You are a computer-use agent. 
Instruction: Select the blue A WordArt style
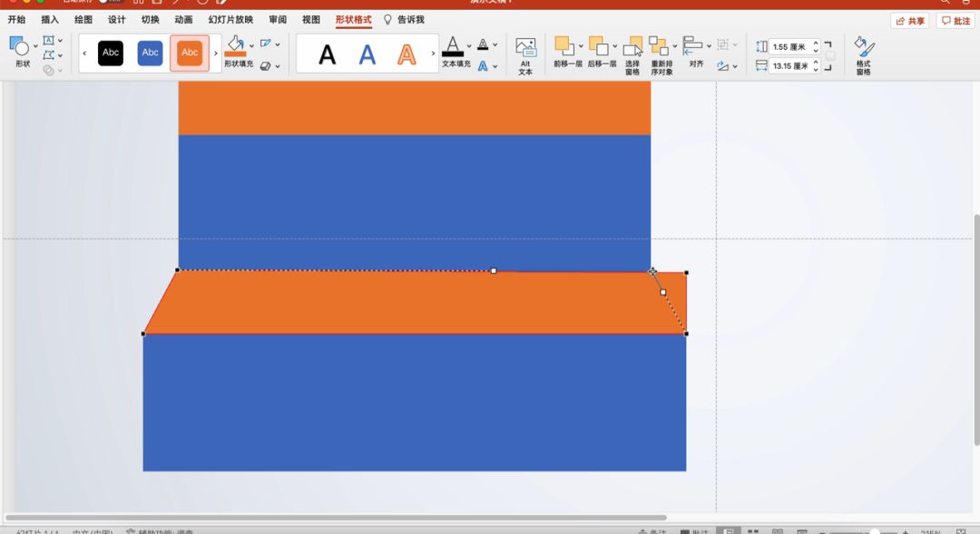pyautogui.click(x=367, y=55)
